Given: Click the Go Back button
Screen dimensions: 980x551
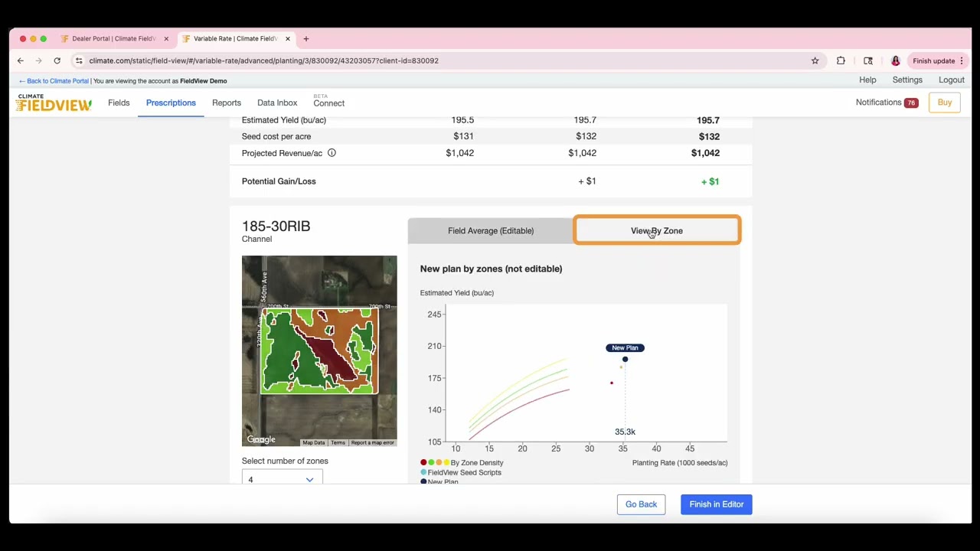Looking at the screenshot, I should pos(641,504).
